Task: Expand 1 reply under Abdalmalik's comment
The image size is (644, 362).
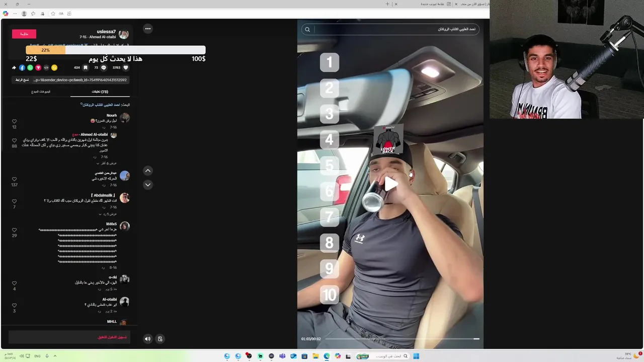Action: click(x=108, y=214)
